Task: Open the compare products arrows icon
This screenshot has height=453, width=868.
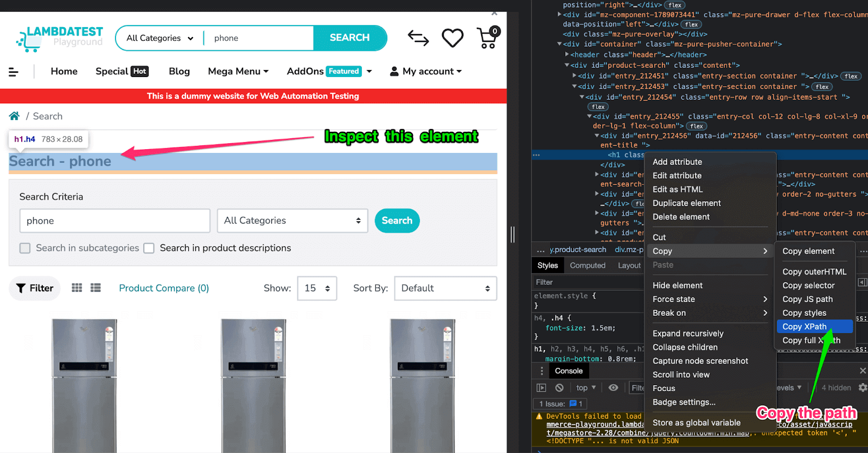Action: 418,38
